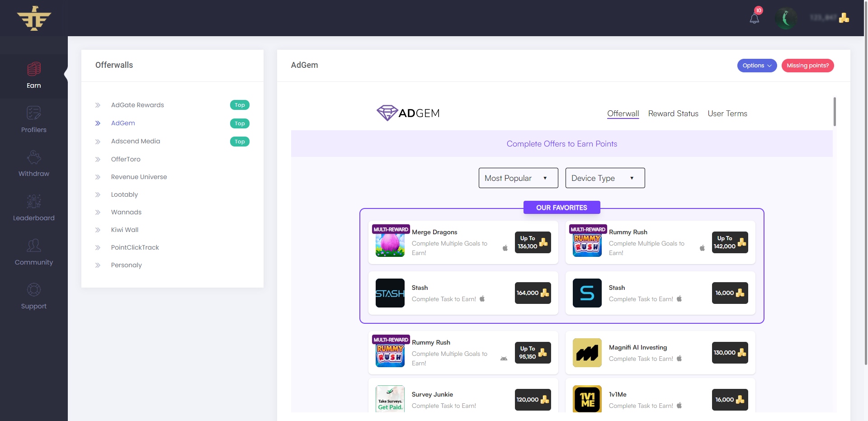The image size is (868, 421).
Task: Click the Missing points? button
Action: 807,66
